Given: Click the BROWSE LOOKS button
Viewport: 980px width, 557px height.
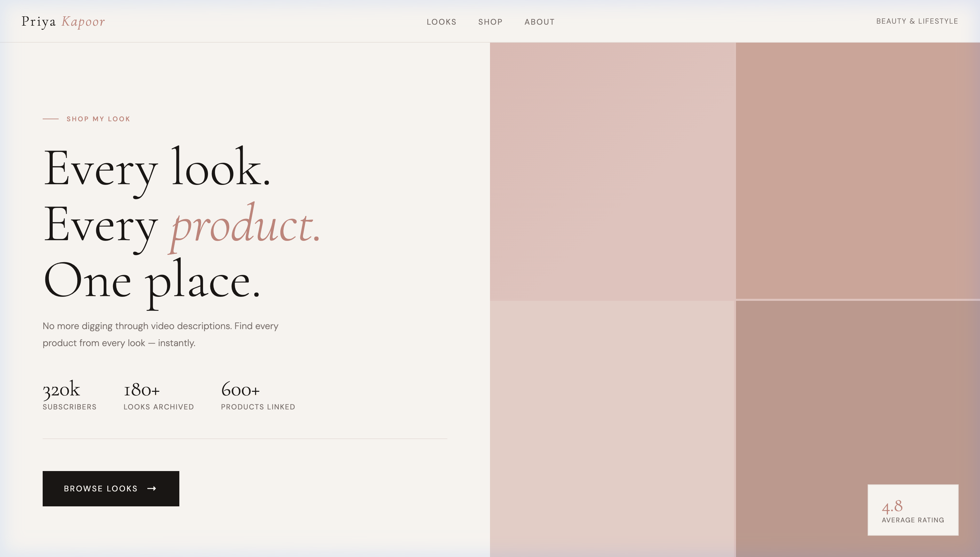Looking at the screenshot, I should [111, 488].
